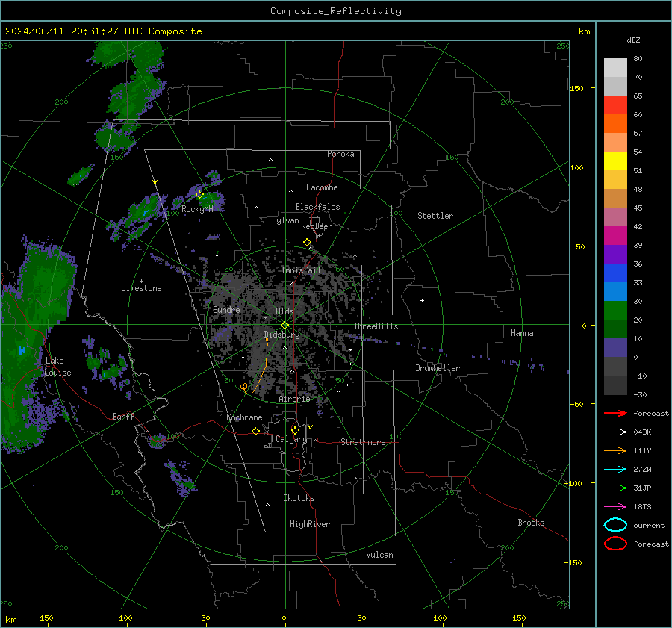Click the Limestone label
The height and width of the screenshot is (628, 672).
(x=141, y=288)
